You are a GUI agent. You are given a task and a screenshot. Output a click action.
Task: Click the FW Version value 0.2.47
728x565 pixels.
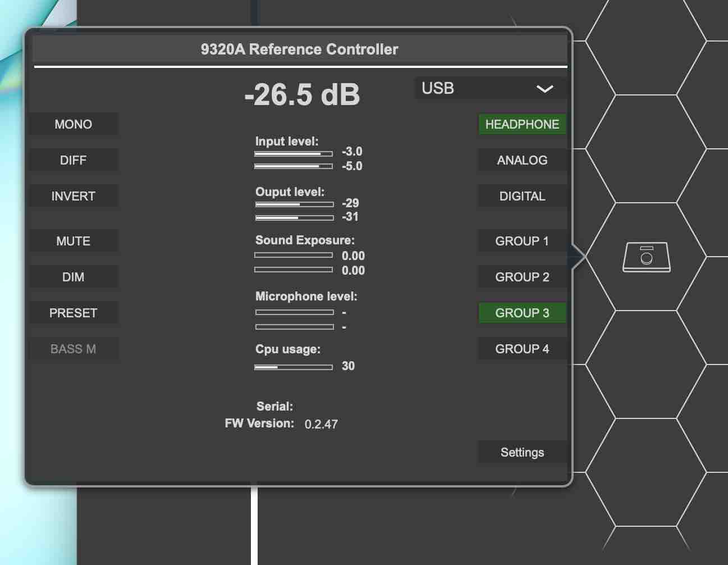pos(321,424)
